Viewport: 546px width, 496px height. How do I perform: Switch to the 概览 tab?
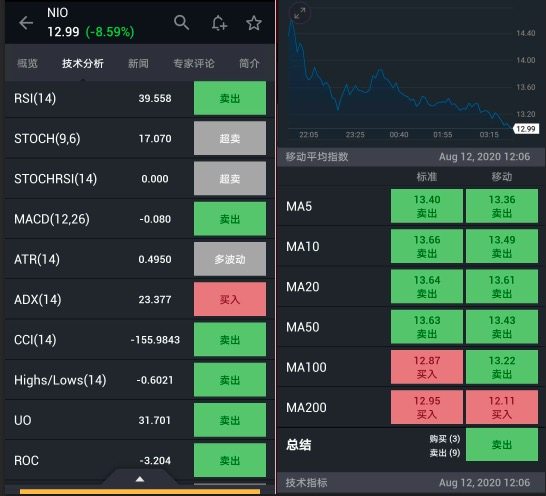click(28, 63)
